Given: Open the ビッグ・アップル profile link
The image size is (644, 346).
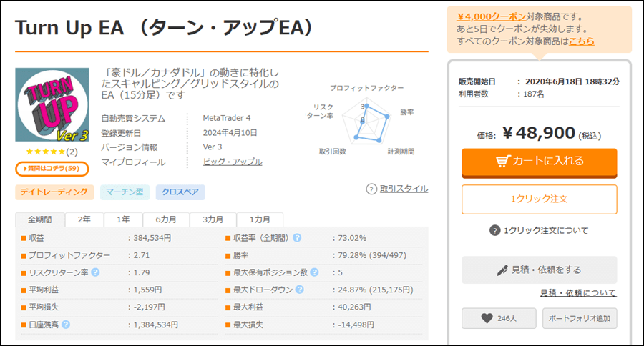Looking at the screenshot, I should click(233, 162).
